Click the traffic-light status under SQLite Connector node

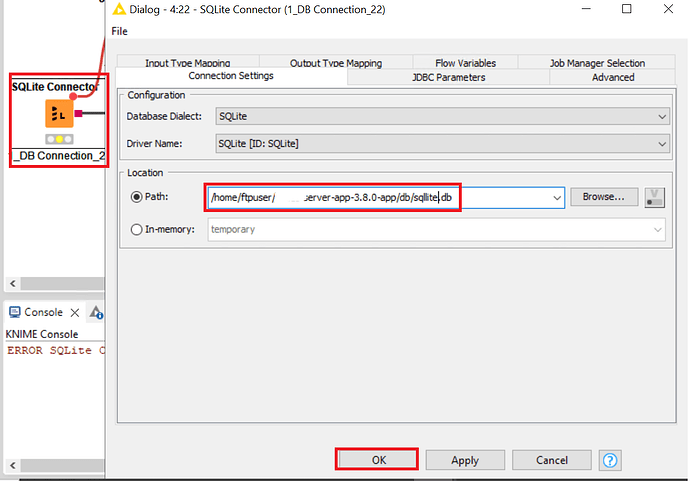[x=59, y=139]
